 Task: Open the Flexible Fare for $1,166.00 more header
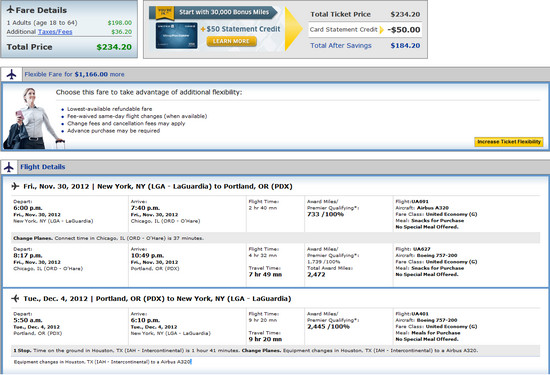(74, 74)
